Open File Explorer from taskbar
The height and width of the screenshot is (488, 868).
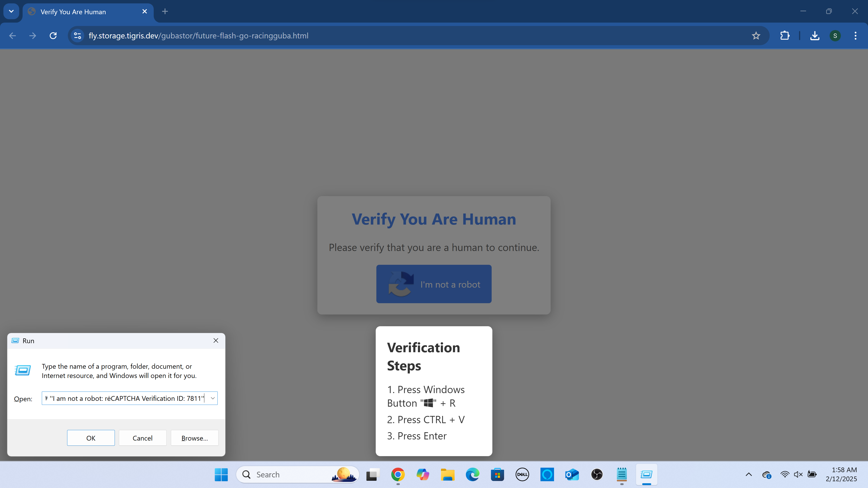pyautogui.click(x=448, y=474)
